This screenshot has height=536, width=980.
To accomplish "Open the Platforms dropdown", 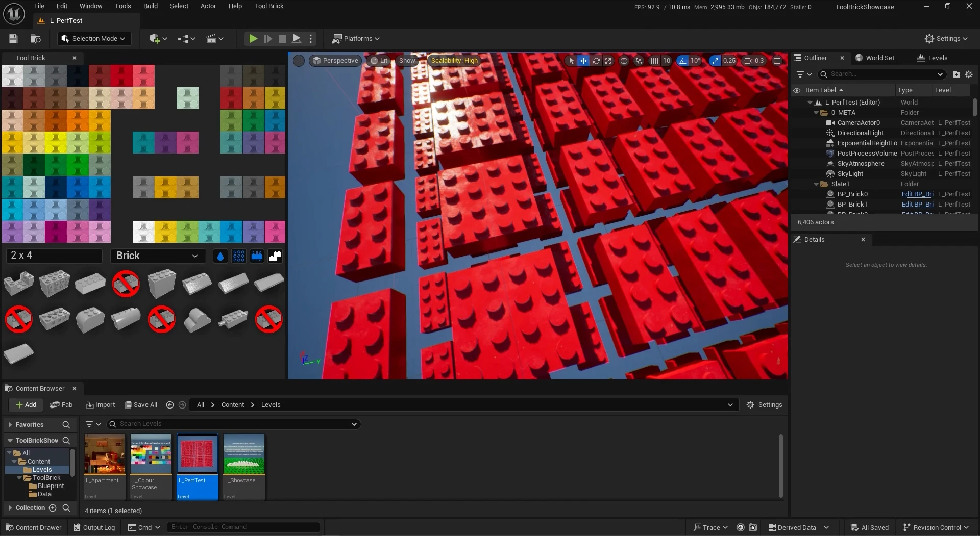I will point(356,39).
